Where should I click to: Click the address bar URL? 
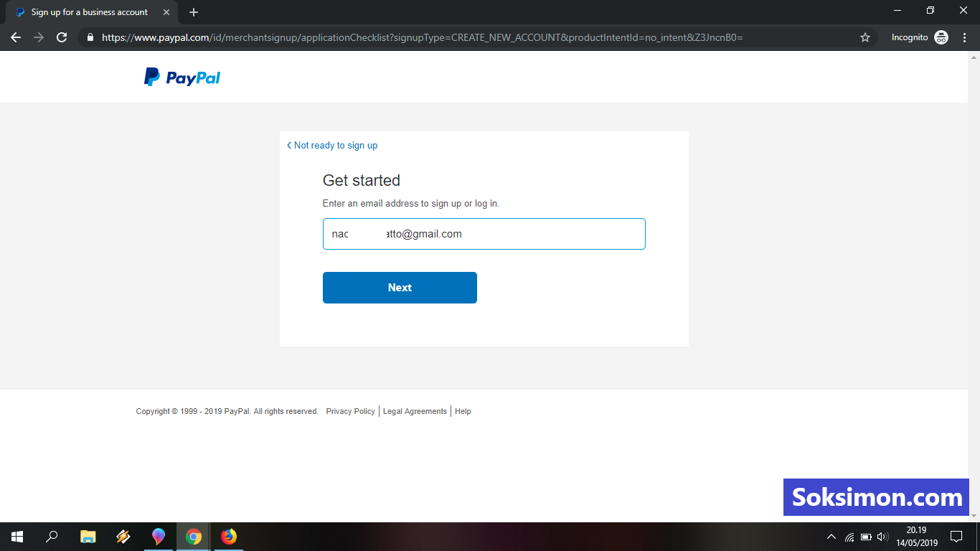422,37
